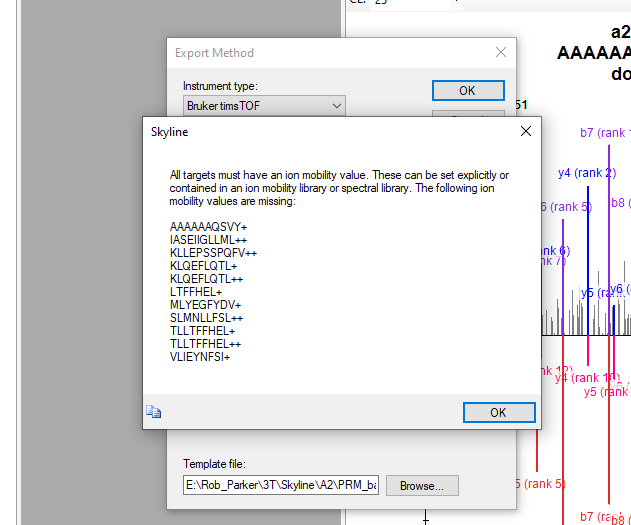Close the Skyline message dialog
Image resolution: width=631 pixels, height=525 pixels.
click(526, 131)
